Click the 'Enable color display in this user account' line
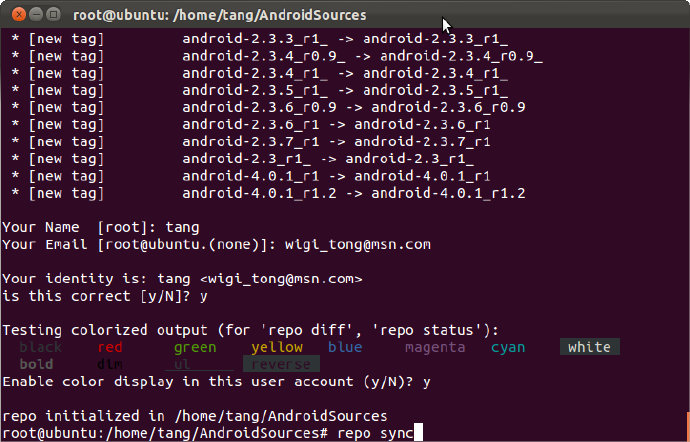Viewport: 690px width, 442px height. click(216, 382)
